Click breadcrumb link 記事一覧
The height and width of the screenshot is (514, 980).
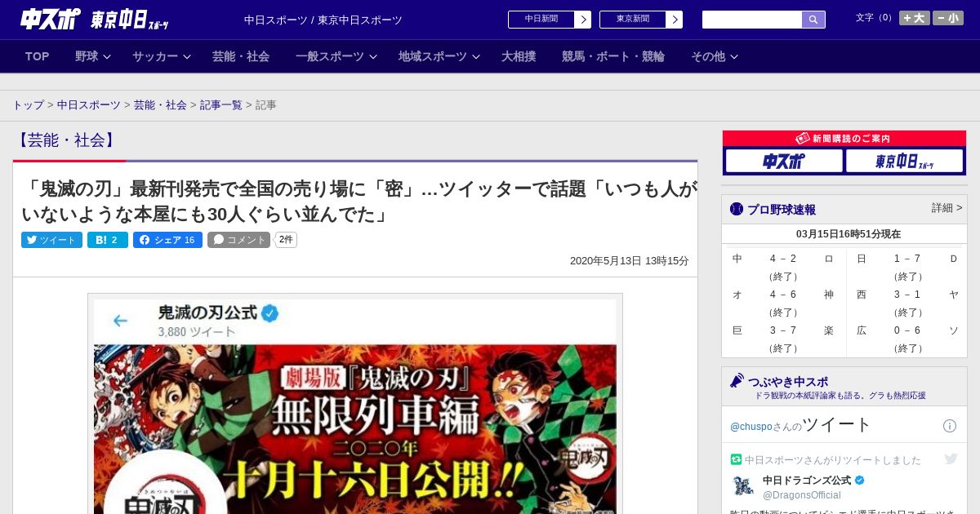221,105
